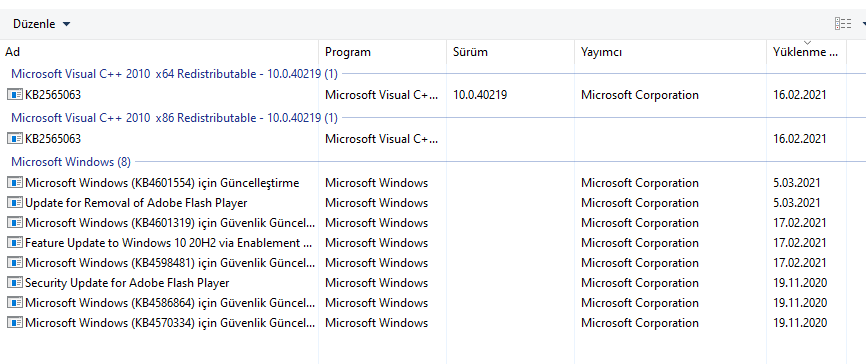Image resolution: width=866 pixels, height=364 pixels.
Task: Select Update for Removal of Adobe Flash Player
Action: [x=136, y=203]
